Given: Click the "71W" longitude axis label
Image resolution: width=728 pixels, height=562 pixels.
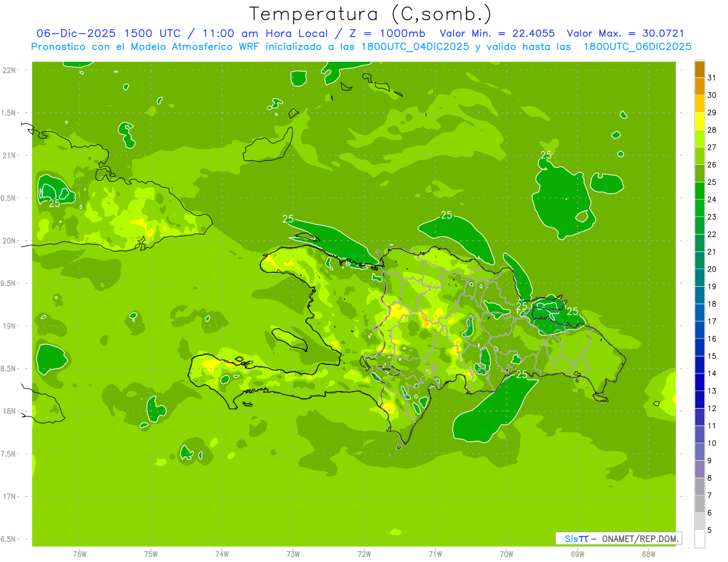Looking at the screenshot, I should click(435, 554).
